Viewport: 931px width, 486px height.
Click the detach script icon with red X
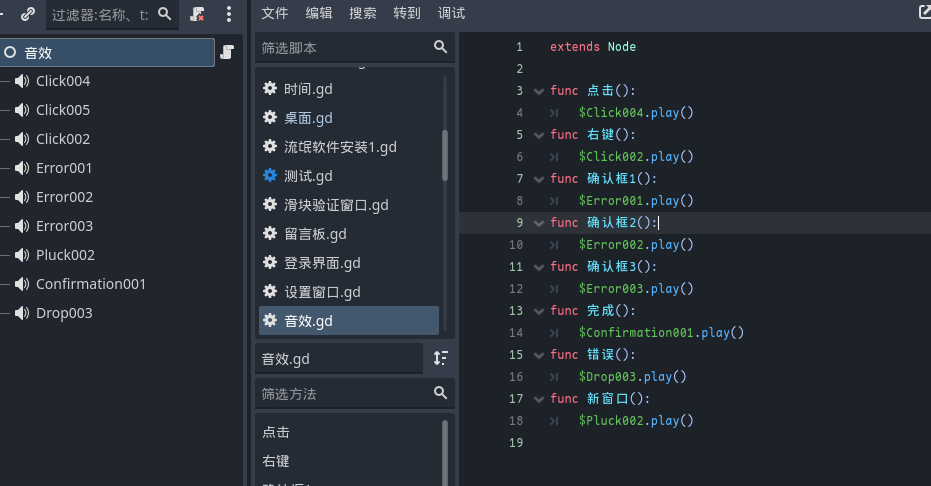pyautogui.click(x=198, y=14)
